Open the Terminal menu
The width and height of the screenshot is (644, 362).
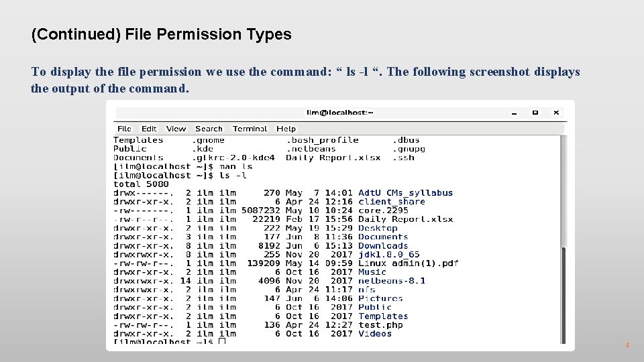click(x=250, y=129)
